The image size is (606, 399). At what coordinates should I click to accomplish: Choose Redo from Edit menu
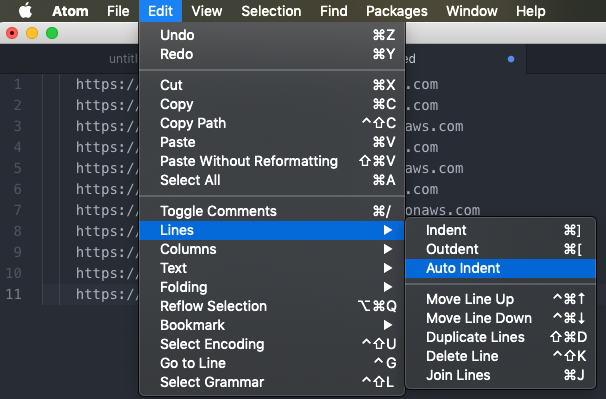click(272, 54)
